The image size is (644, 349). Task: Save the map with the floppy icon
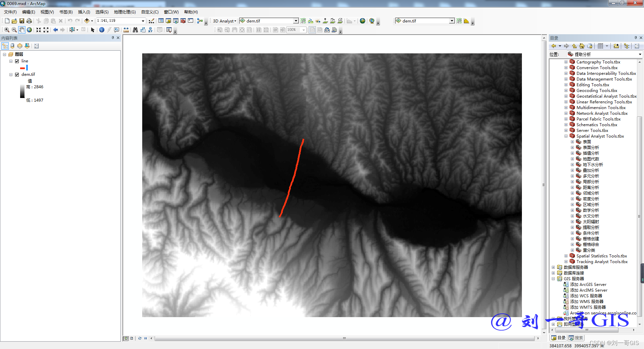[21, 21]
